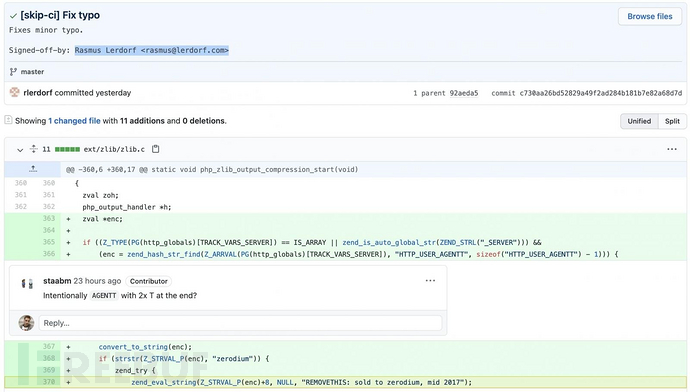Click the zend_eval_string function call
690x392 pixels.
pos(164,382)
